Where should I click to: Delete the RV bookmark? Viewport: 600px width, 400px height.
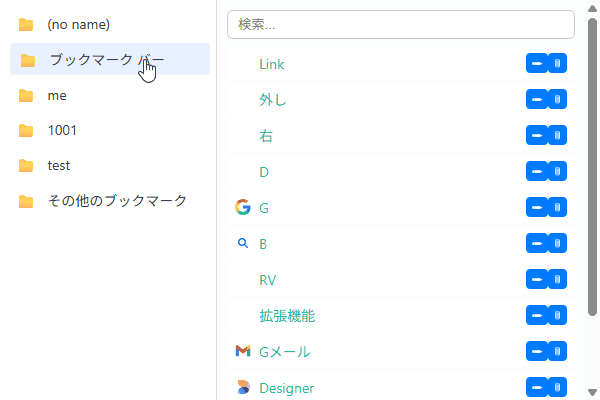(x=557, y=279)
